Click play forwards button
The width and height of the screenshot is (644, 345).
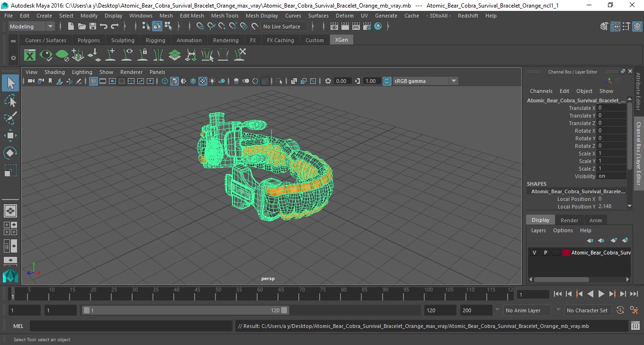point(601,294)
